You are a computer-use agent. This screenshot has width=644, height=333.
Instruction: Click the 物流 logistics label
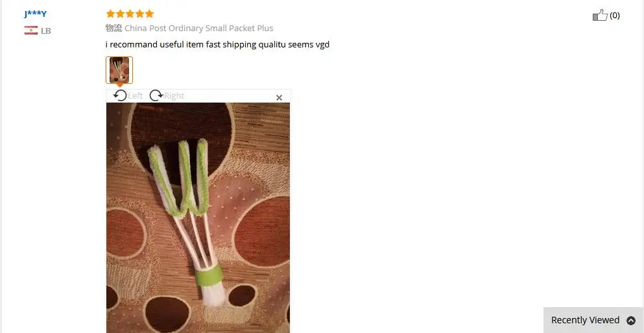(113, 29)
